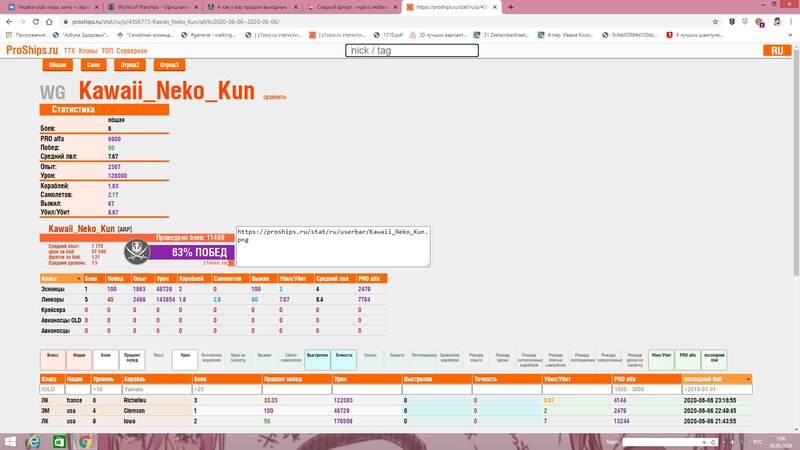Screen dimensions: 800x450
Task: Select the Отряд2 stats button
Action: point(130,65)
